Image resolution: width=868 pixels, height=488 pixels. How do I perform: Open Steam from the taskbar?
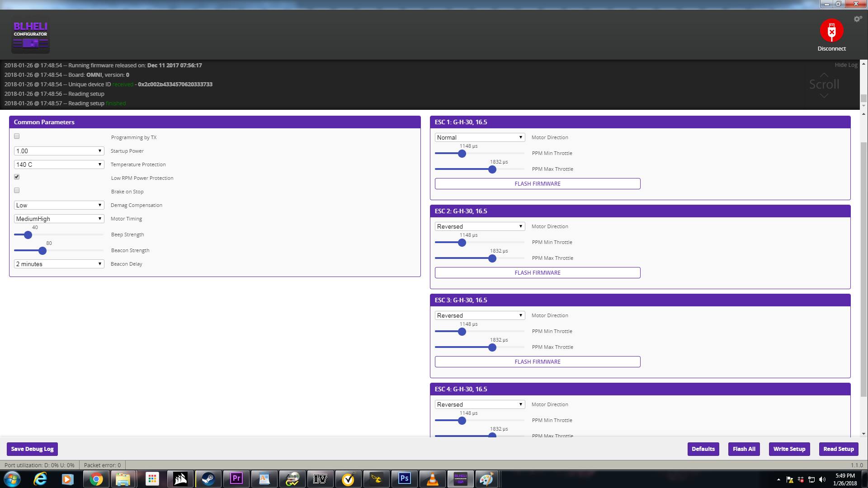208,479
